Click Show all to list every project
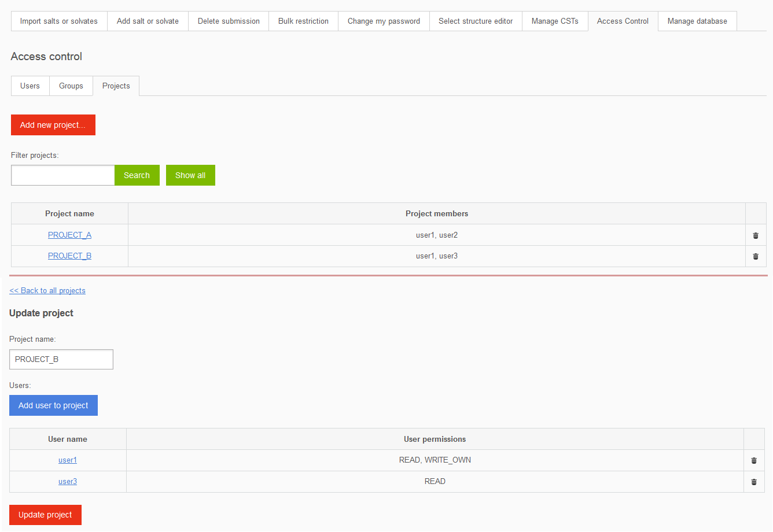The height and width of the screenshot is (532, 773). pos(190,175)
